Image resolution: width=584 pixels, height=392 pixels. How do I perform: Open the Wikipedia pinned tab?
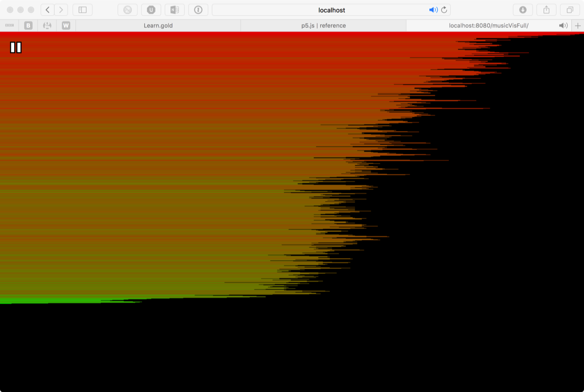coord(66,26)
